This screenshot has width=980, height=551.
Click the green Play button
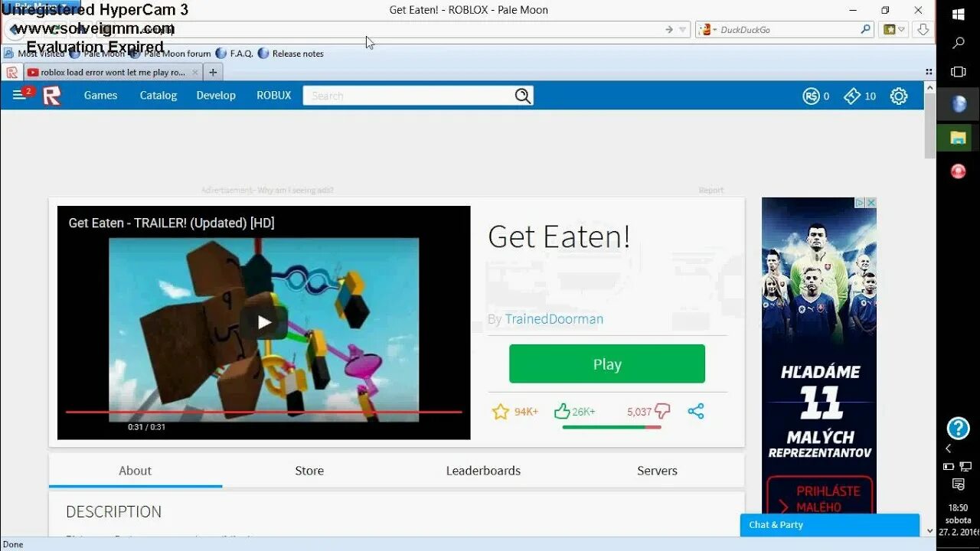pos(607,364)
